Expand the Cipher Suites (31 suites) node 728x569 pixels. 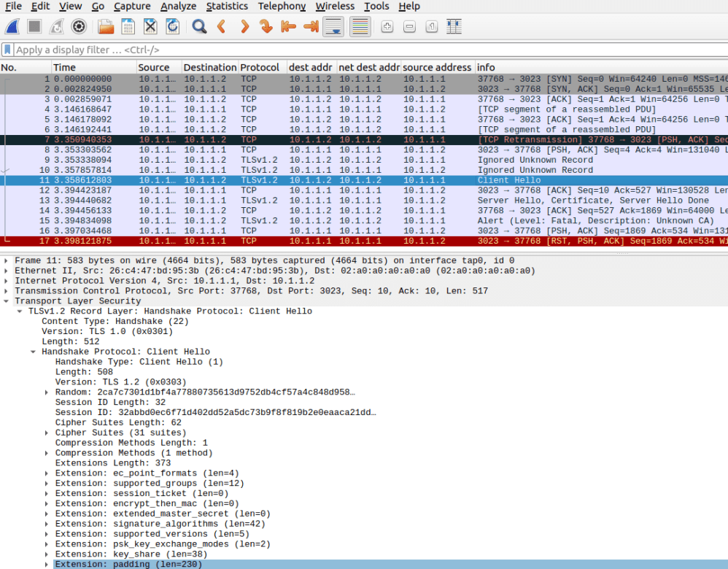(x=48, y=433)
